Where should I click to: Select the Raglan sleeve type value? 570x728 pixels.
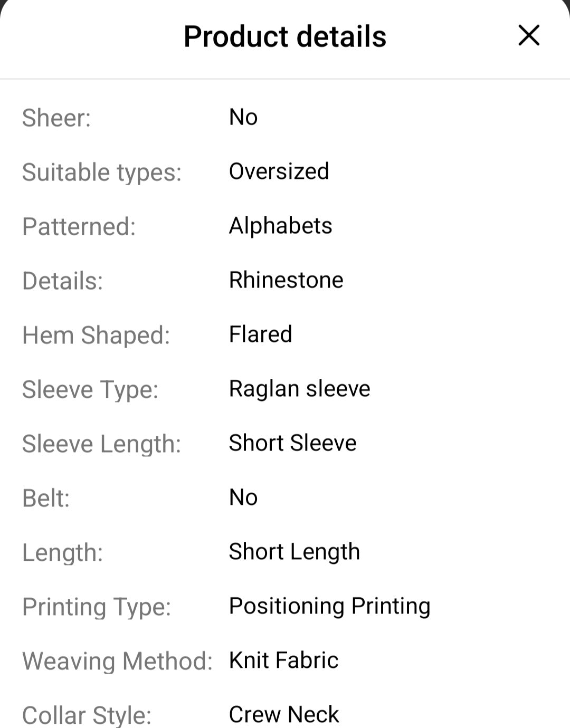pyautogui.click(x=299, y=389)
